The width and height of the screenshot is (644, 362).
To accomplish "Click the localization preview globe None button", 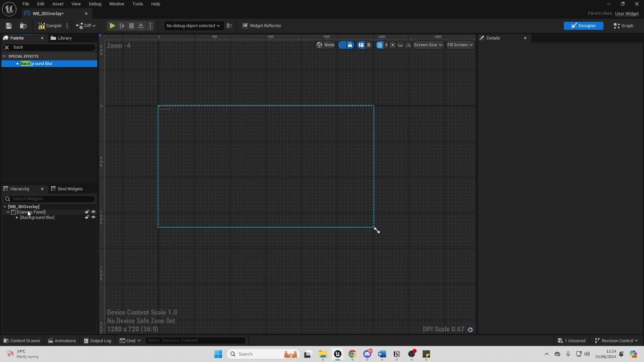I will [x=326, y=45].
